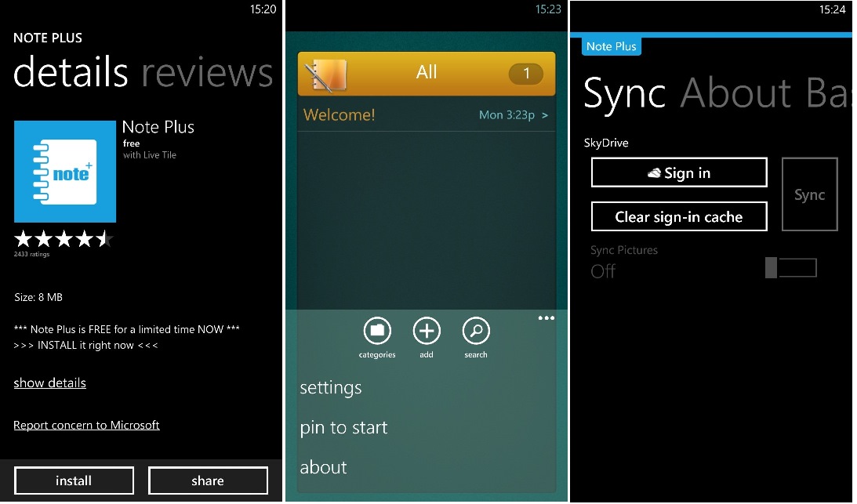
Task: Clear the sign-in cache
Action: click(x=679, y=216)
